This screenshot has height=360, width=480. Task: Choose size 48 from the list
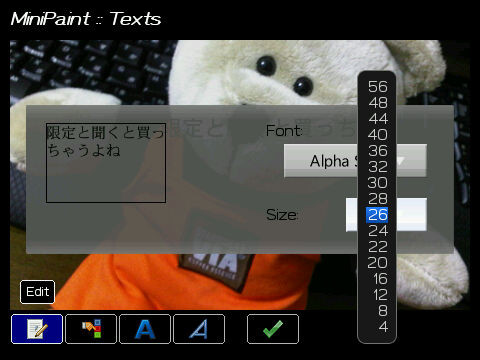pyautogui.click(x=378, y=103)
